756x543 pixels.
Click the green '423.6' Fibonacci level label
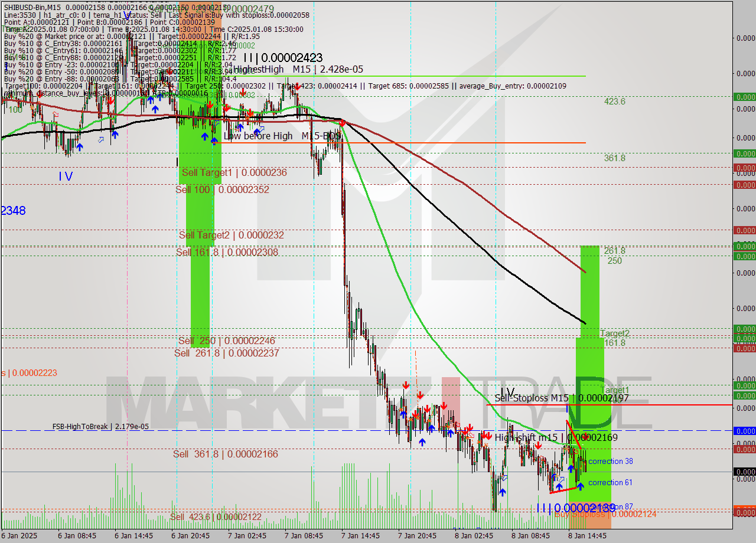click(614, 101)
